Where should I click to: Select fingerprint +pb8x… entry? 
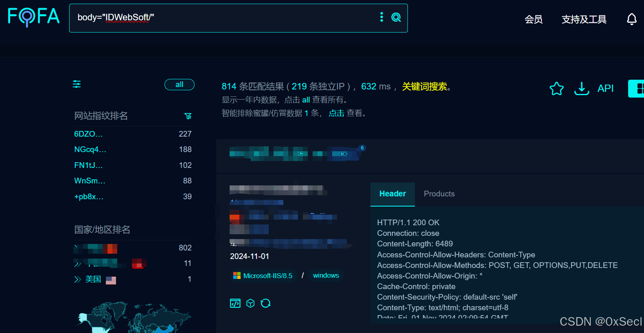89,197
